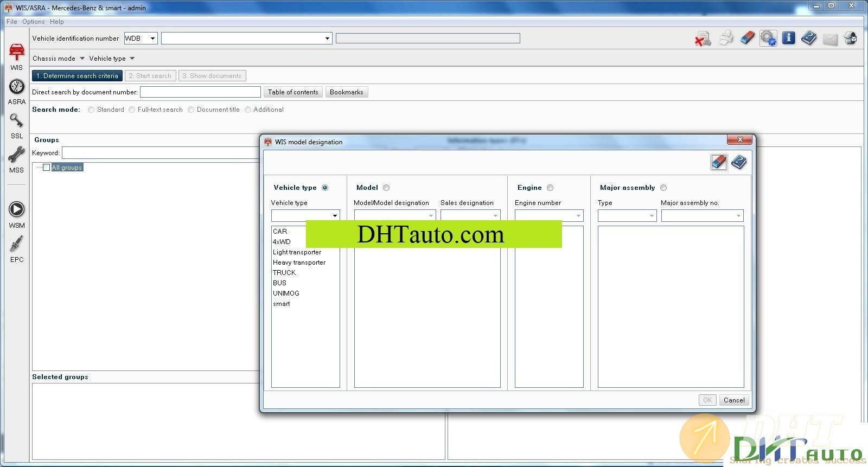Click the Bookmarks button
868x467 pixels.
pyautogui.click(x=347, y=92)
